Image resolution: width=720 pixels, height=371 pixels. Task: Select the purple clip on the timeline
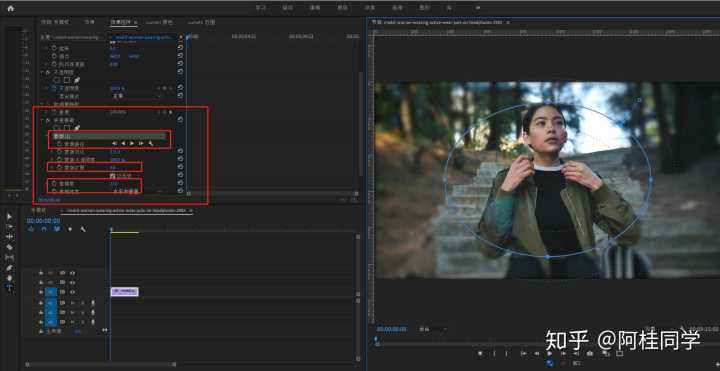point(124,291)
